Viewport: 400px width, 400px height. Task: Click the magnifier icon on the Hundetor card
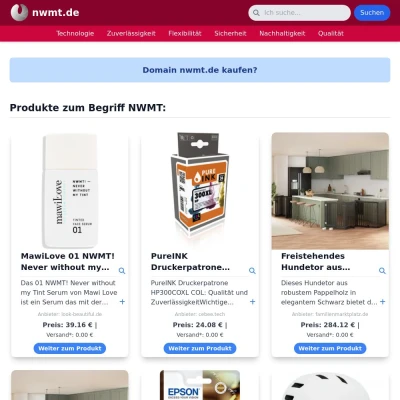(382, 271)
